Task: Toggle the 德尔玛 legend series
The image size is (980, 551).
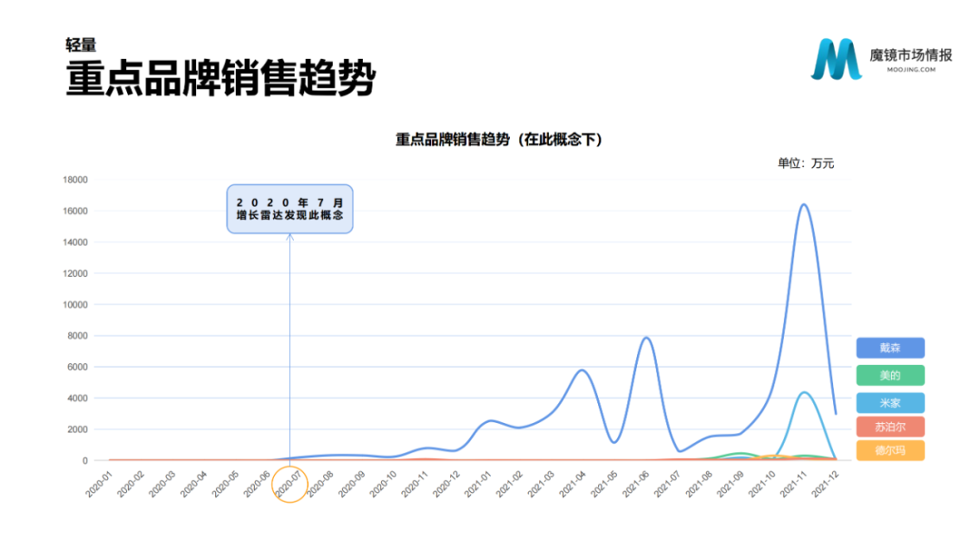Action: (890, 450)
